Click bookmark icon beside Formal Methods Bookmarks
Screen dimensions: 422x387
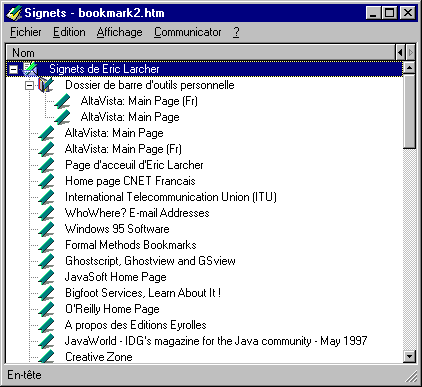[46, 245]
